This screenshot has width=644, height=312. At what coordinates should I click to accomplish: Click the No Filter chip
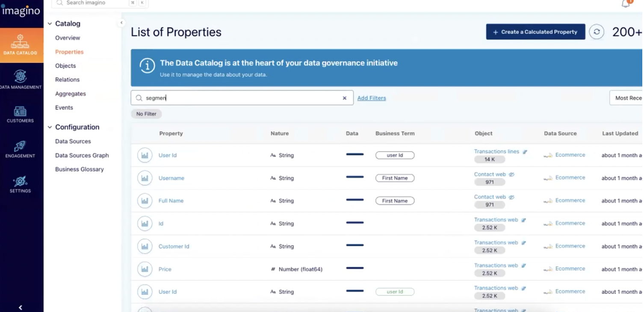(x=146, y=114)
